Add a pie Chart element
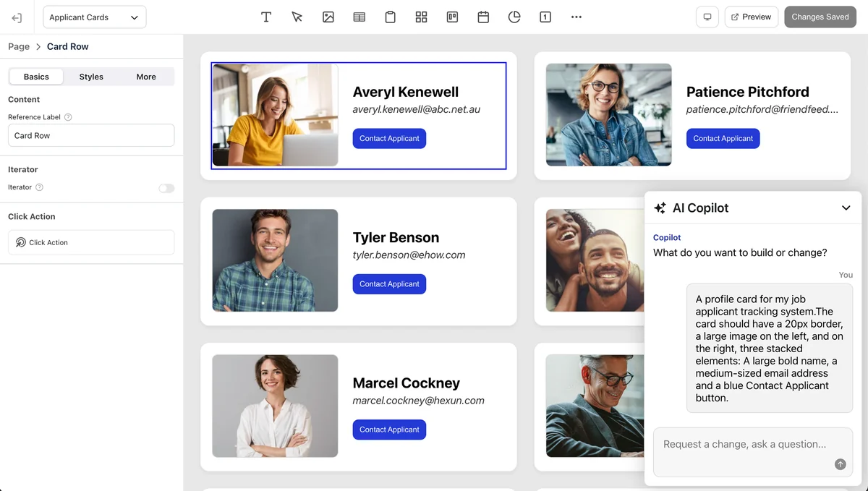 (514, 17)
